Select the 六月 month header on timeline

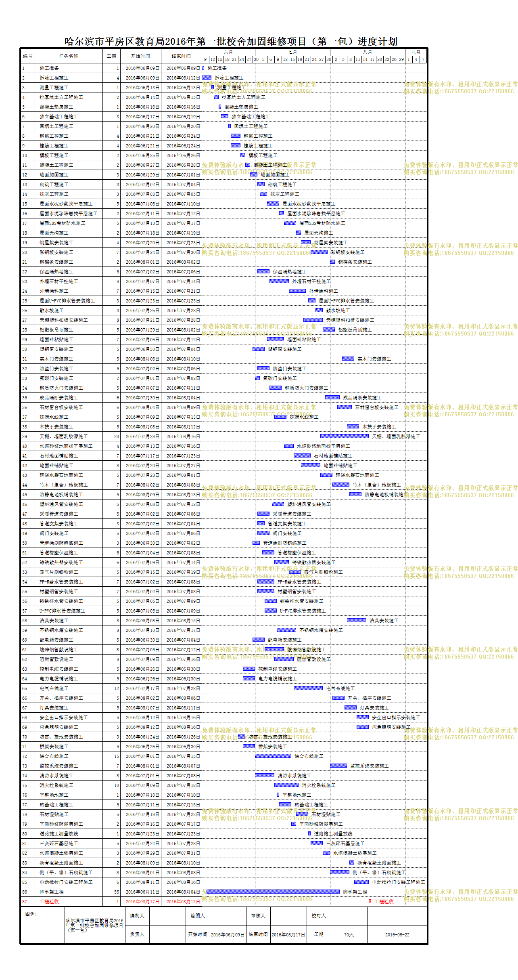tap(228, 52)
